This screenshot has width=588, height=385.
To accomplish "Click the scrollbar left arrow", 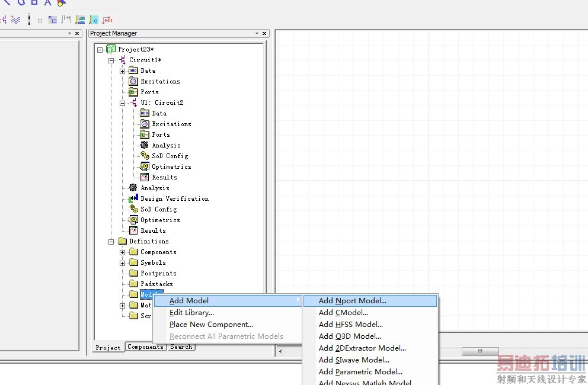I will pos(280,351).
